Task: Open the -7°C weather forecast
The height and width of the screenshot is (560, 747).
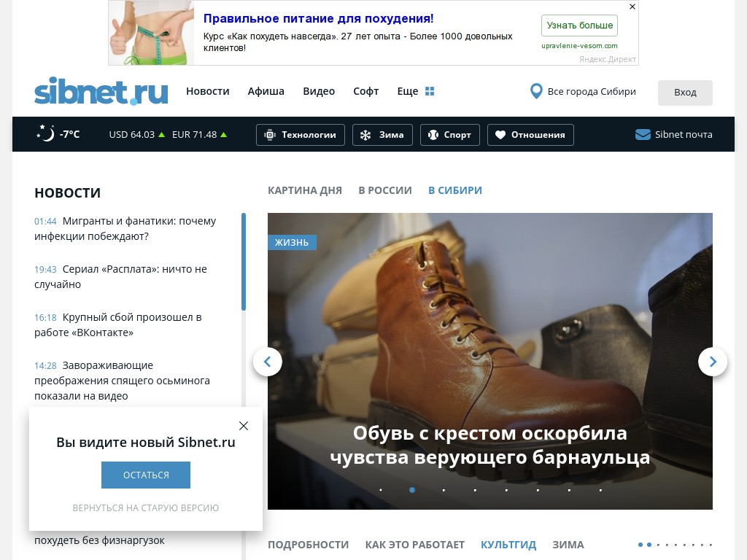Action: pyautogui.click(x=69, y=134)
